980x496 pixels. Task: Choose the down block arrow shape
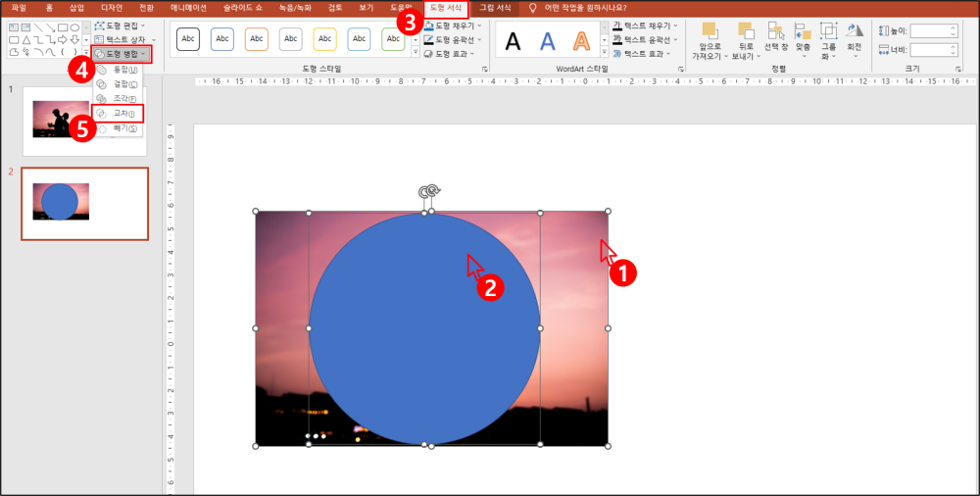coord(75,39)
